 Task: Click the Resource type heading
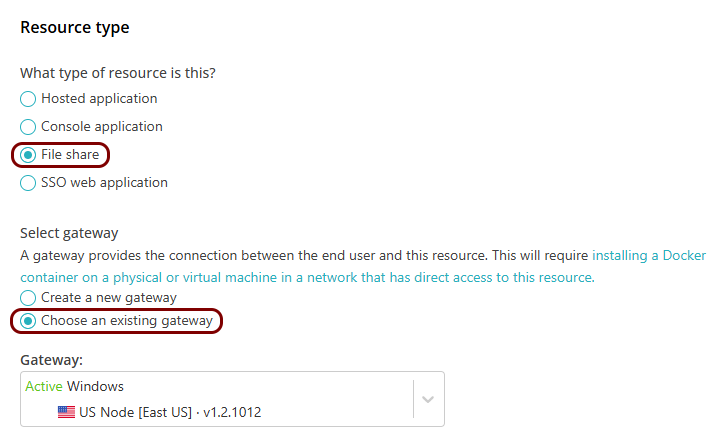75,28
